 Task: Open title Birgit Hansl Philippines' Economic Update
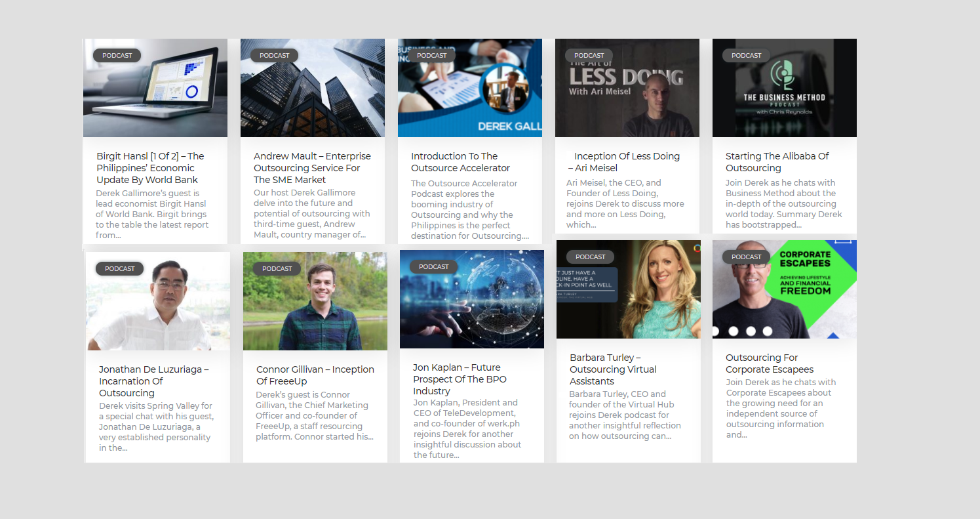point(150,168)
